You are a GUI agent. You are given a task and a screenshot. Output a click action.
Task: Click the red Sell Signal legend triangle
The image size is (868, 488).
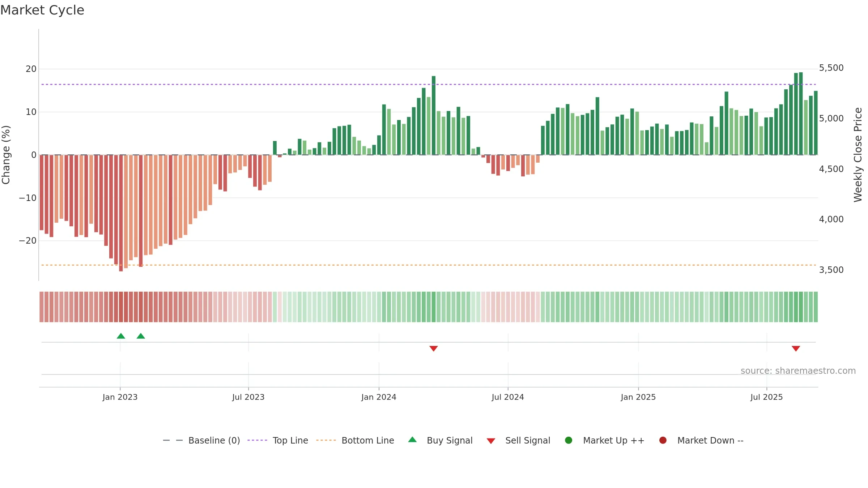[x=491, y=441]
